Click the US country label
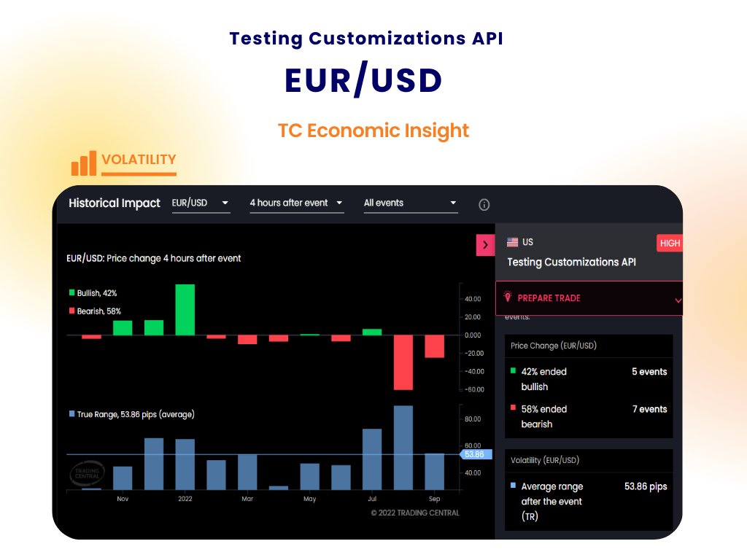The image size is (747, 560). tap(527, 242)
